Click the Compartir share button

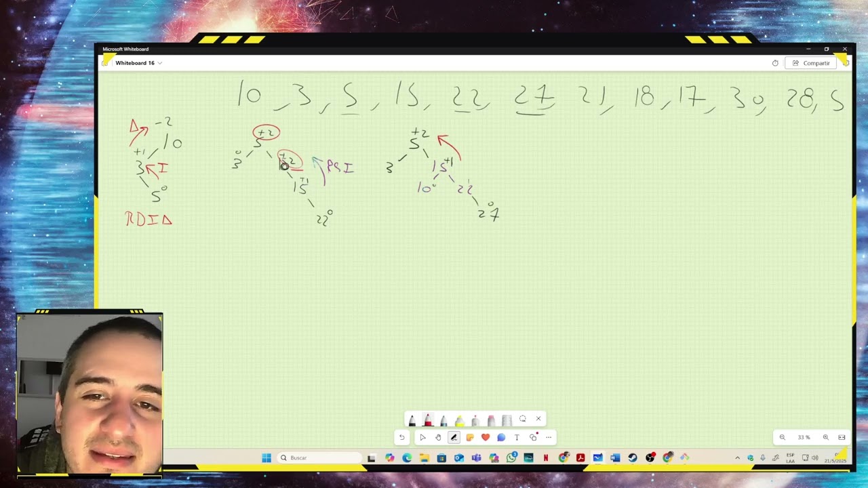pos(811,63)
